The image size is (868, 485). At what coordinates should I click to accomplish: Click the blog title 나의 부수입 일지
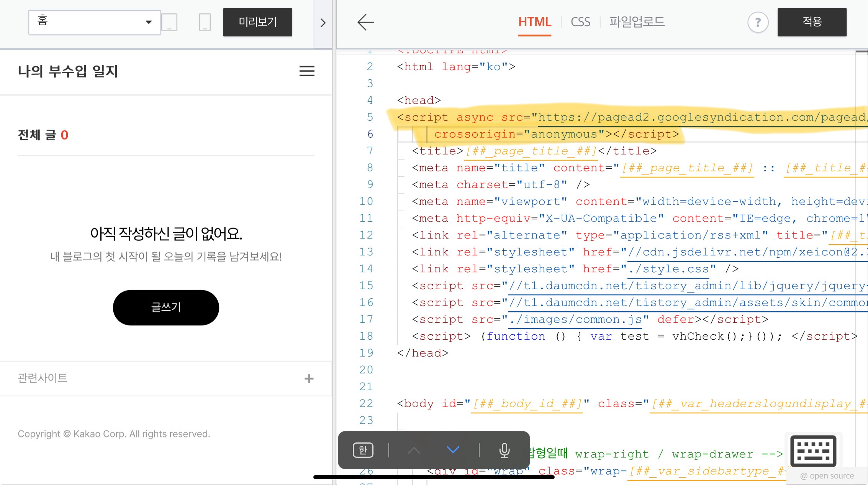[68, 71]
